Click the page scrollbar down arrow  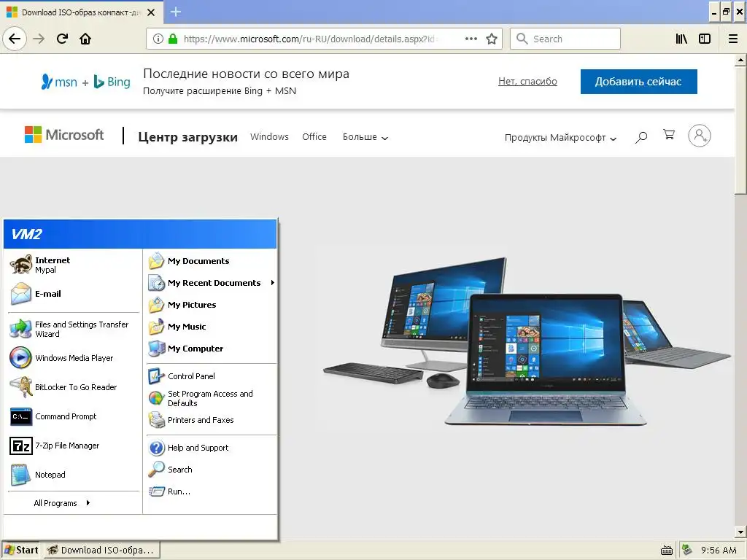740,532
